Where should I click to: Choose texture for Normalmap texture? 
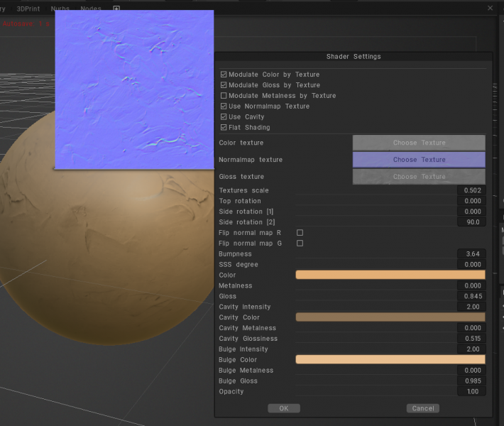coord(419,160)
